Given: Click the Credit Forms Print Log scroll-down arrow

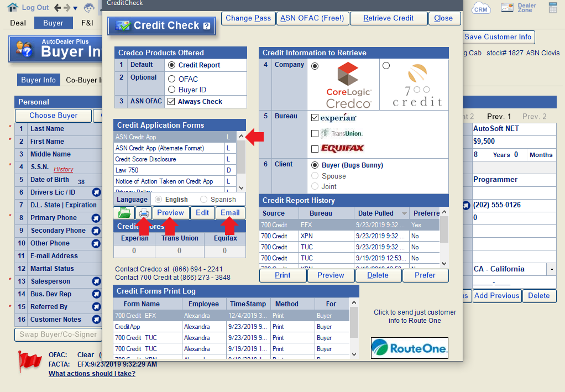Looking at the screenshot, I should (354, 354).
